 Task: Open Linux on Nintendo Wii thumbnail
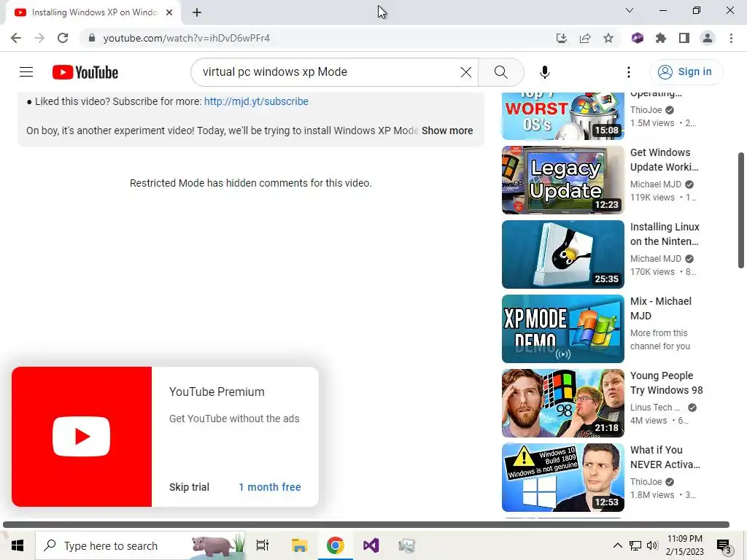point(562,254)
